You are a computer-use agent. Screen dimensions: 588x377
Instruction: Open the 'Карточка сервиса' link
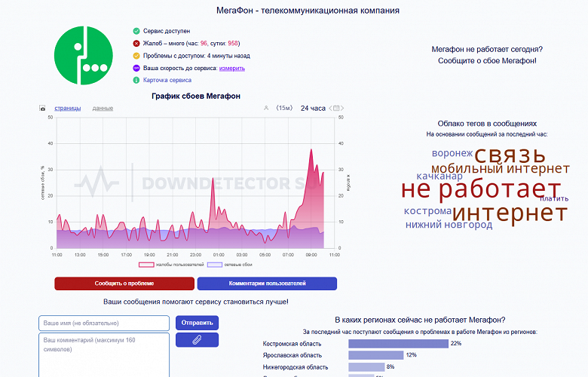click(167, 80)
